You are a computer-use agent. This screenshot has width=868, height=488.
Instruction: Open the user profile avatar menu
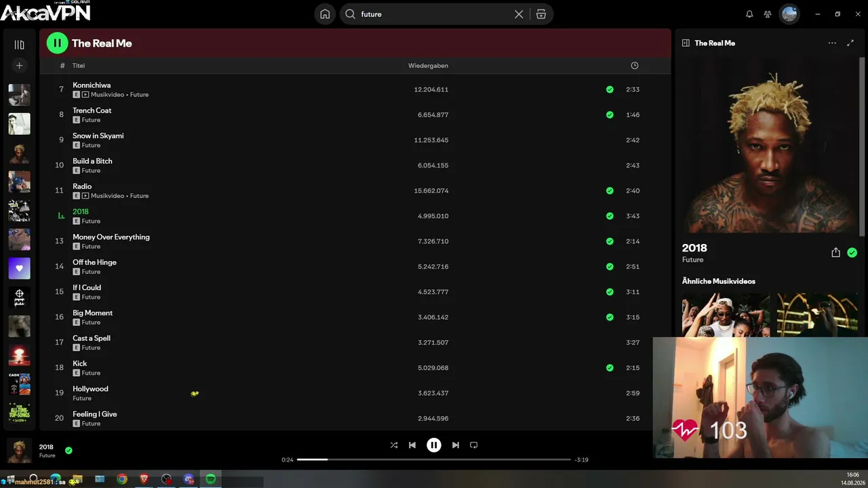pos(789,14)
